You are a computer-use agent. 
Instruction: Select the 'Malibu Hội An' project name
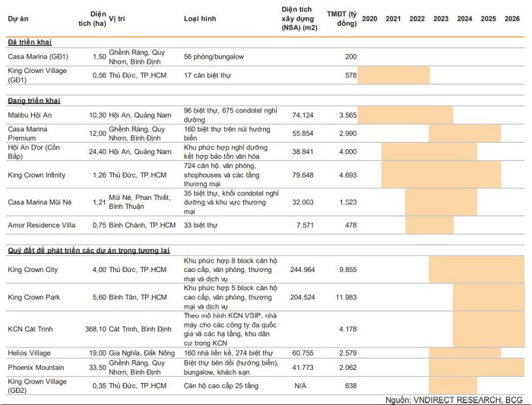pos(30,115)
